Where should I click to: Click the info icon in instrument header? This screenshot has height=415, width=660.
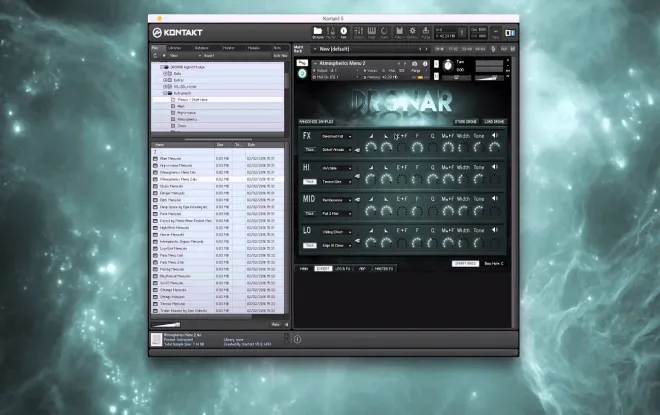pyautogui.click(x=425, y=64)
